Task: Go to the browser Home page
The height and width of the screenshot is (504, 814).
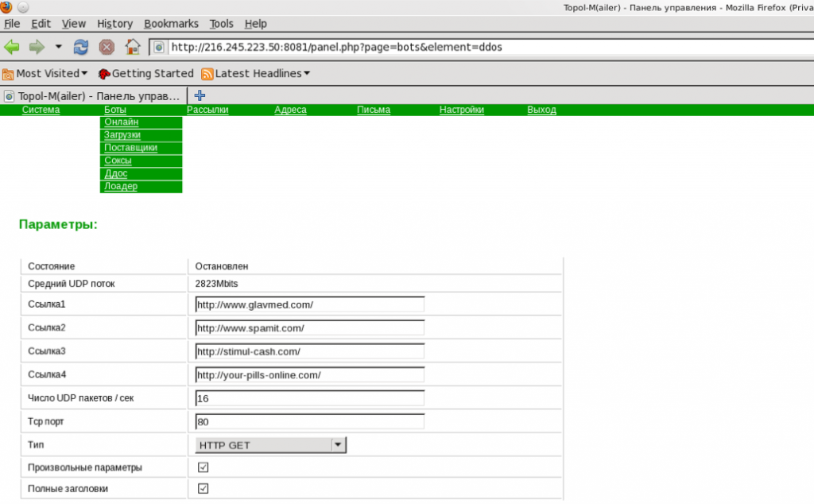Action: coord(133,47)
